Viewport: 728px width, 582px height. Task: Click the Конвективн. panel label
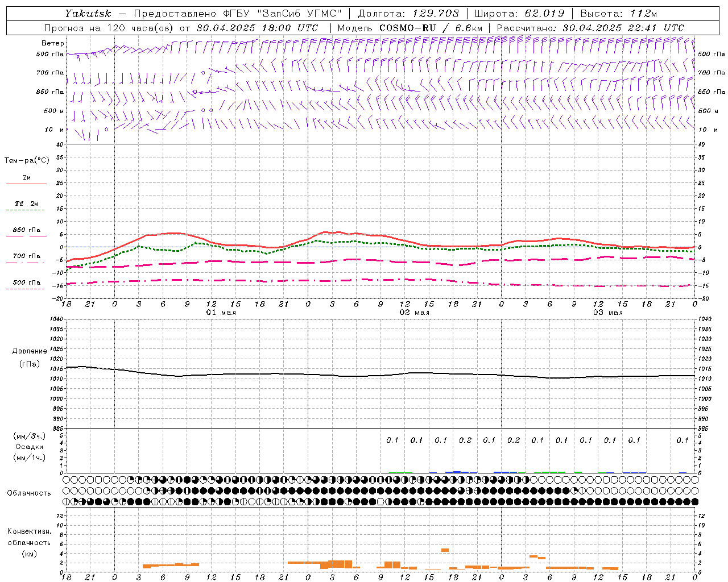click(29, 531)
